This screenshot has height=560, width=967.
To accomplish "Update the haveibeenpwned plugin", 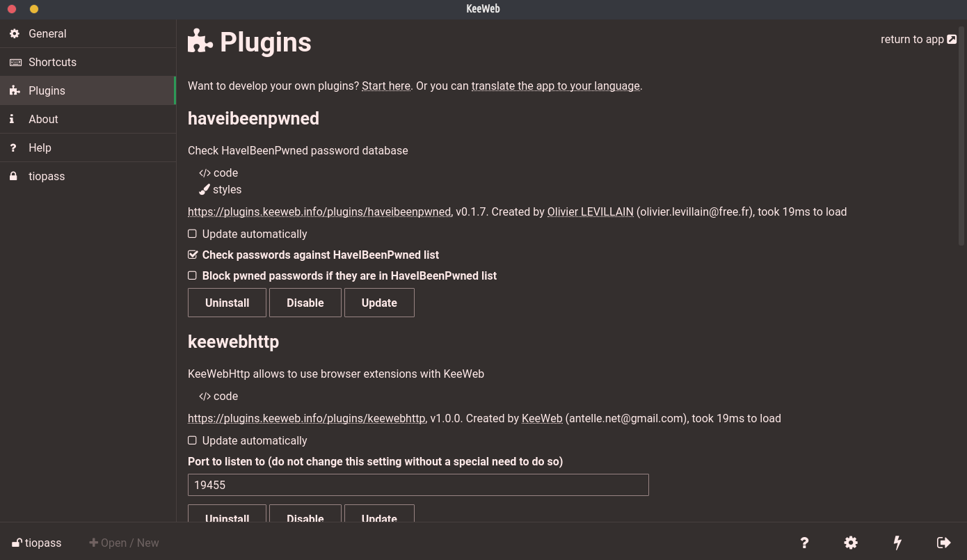I will (379, 303).
